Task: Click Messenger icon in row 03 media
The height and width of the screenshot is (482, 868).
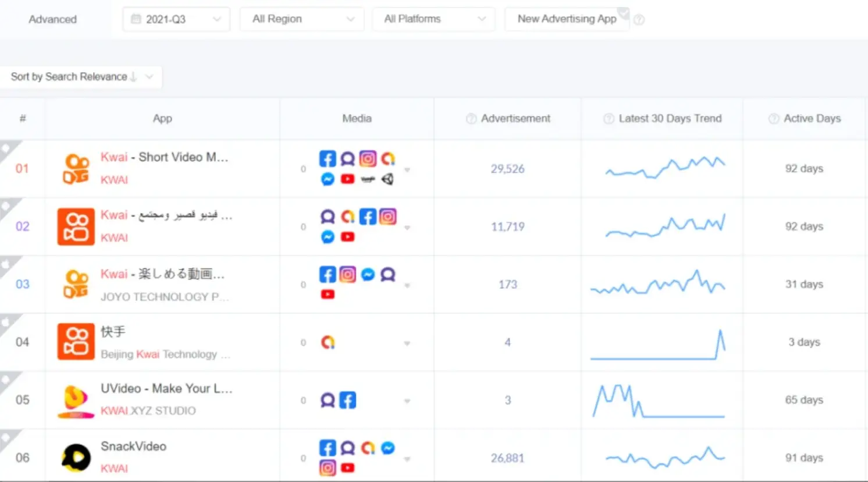Action: pos(368,274)
